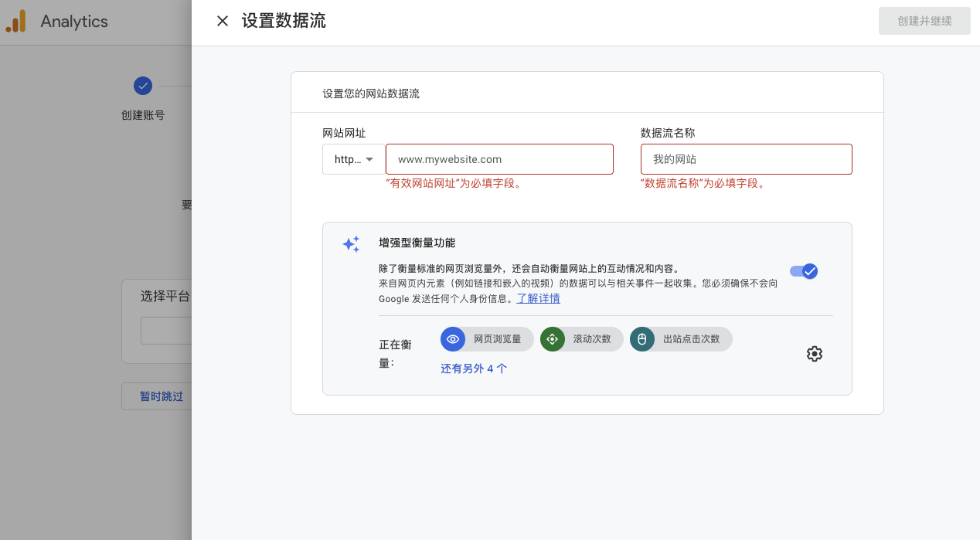The image size is (980, 540).
Task: Click the Google Analytics logo
Action: coord(15,22)
